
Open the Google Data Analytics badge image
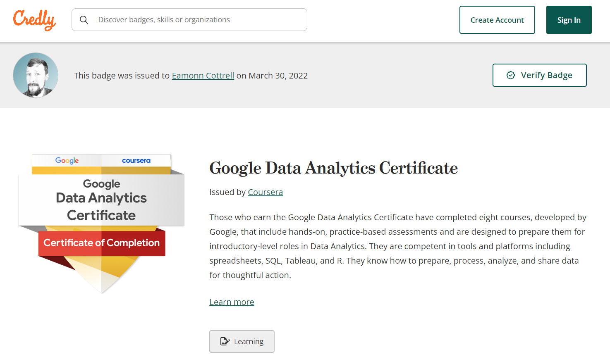pyautogui.click(x=101, y=224)
